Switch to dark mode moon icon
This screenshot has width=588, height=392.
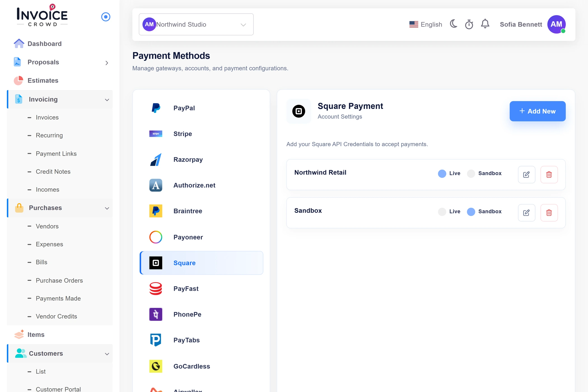pyautogui.click(x=454, y=24)
